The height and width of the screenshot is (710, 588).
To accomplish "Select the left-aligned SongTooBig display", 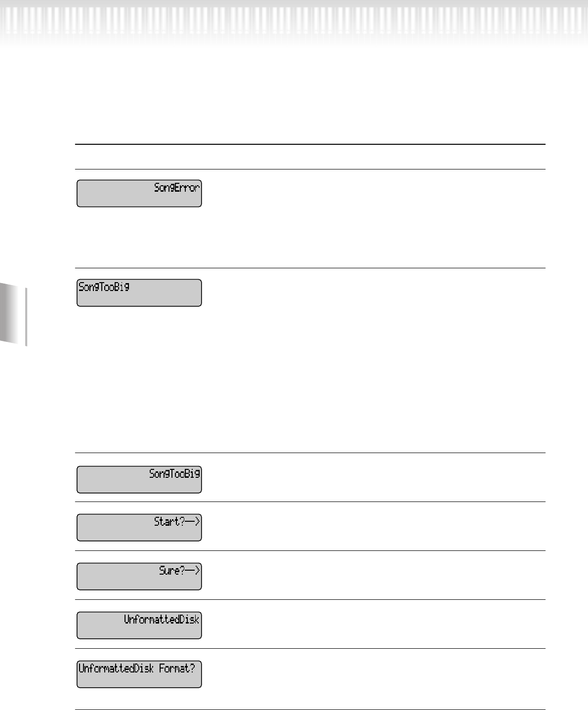I will tap(139, 293).
